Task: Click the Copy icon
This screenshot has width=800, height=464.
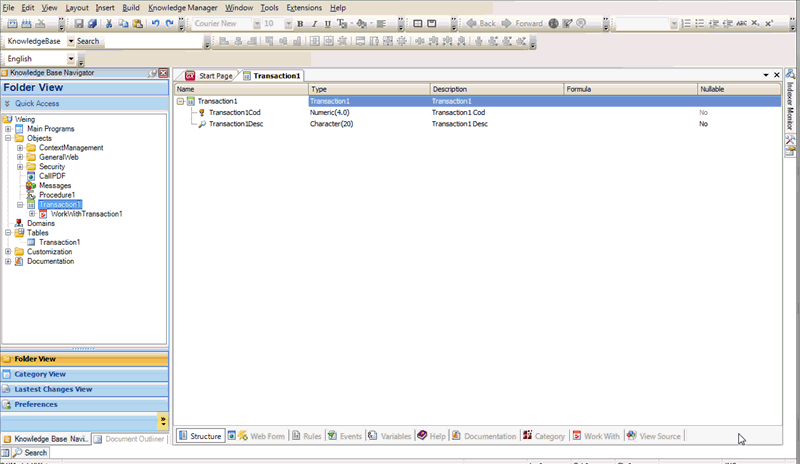Action: pos(123,23)
